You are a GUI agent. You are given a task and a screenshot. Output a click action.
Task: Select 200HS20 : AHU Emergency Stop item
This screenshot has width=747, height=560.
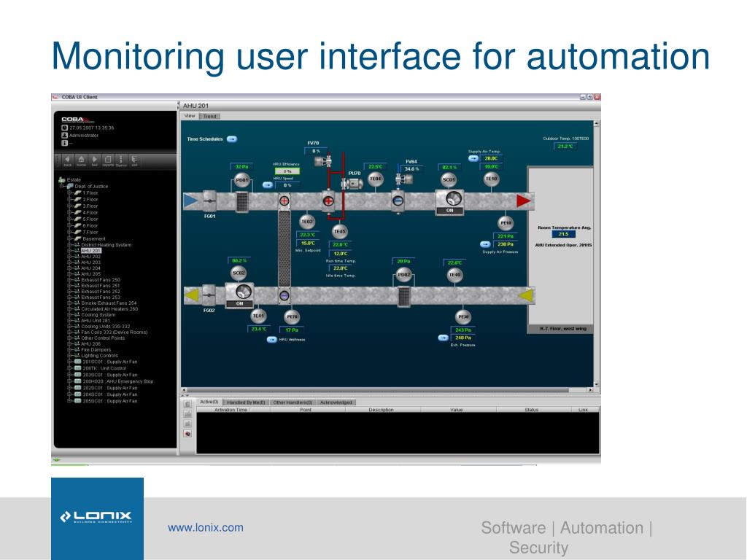pos(118,381)
